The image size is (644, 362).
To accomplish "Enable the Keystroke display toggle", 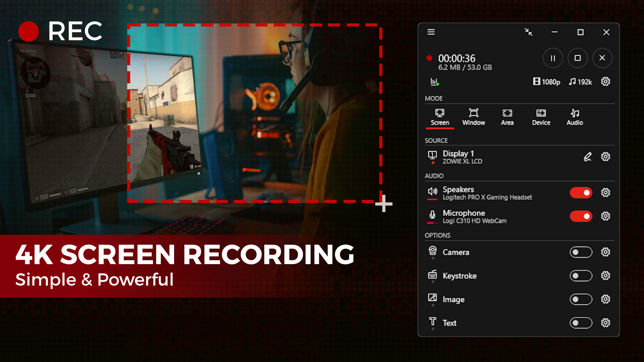I will click(x=581, y=276).
